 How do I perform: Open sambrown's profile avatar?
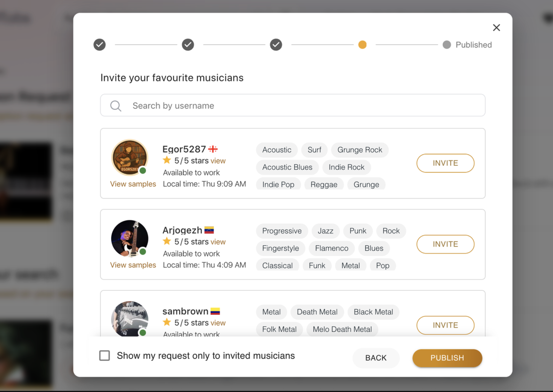(x=130, y=319)
